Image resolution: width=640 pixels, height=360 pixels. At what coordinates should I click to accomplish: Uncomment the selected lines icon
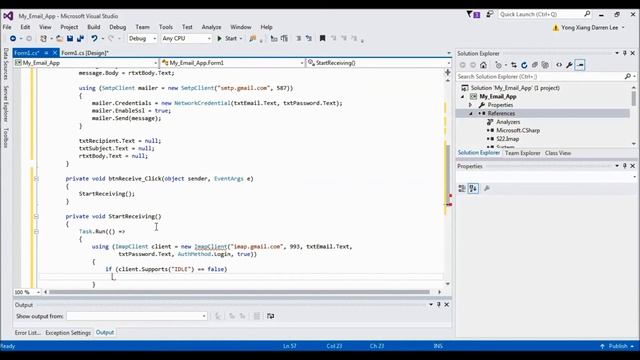click(309, 38)
